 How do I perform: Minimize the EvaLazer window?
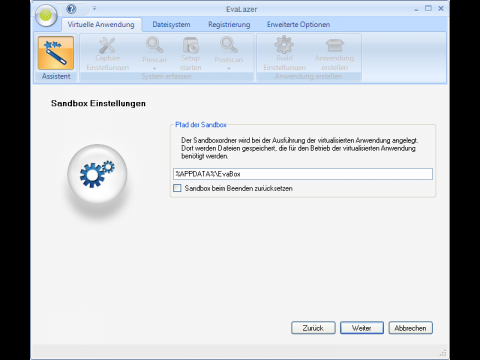click(416, 9)
